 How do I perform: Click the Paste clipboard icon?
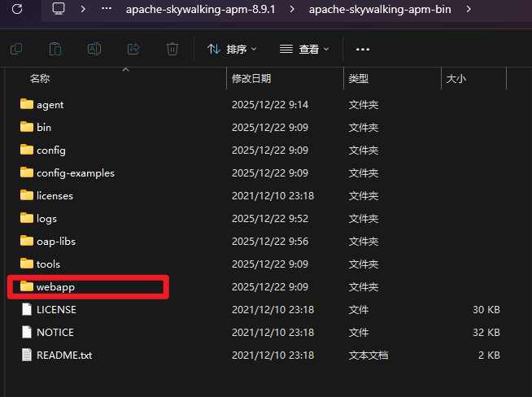coord(55,49)
